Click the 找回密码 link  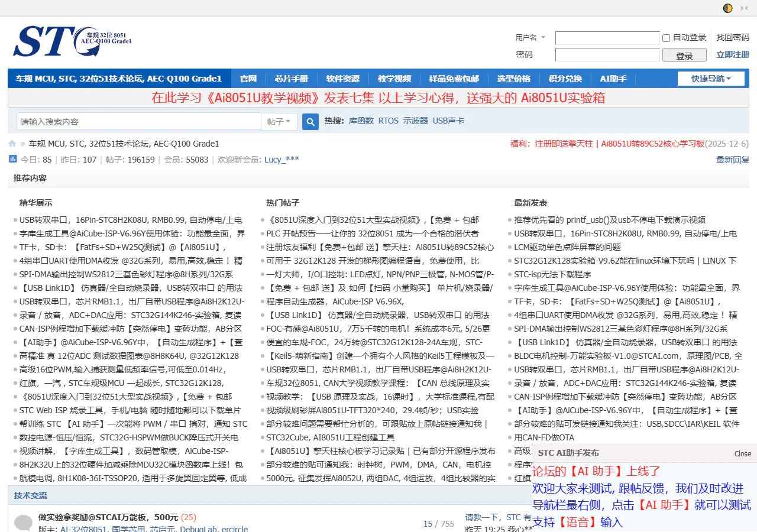point(733,37)
